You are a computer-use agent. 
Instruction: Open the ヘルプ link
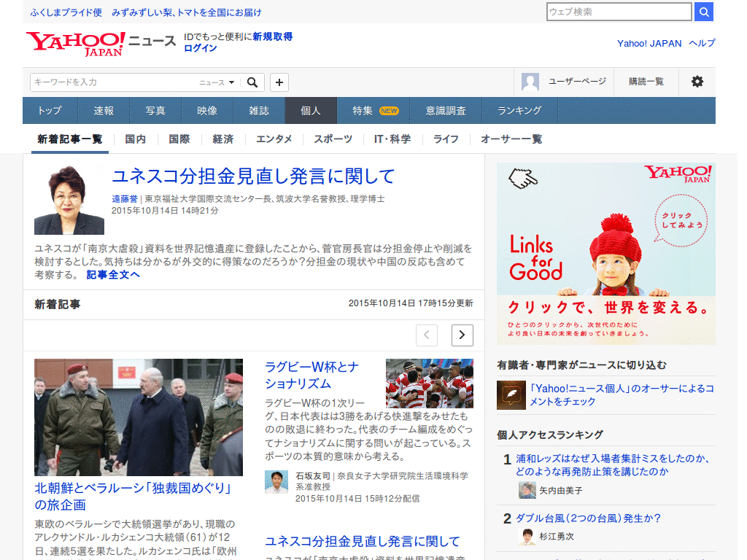[x=703, y=43]
